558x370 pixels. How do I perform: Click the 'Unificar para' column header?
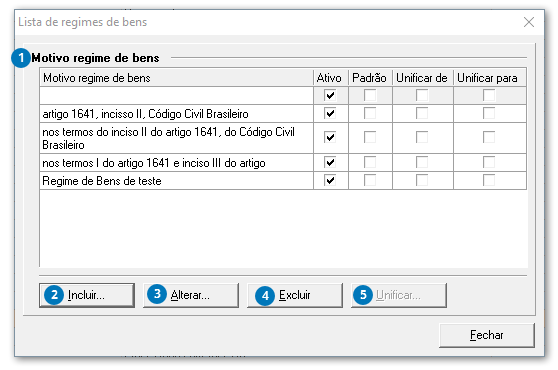[490, 78]
